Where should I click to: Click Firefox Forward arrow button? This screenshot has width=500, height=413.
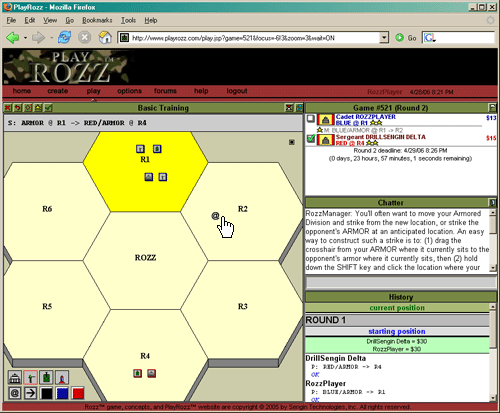point(38,38)
